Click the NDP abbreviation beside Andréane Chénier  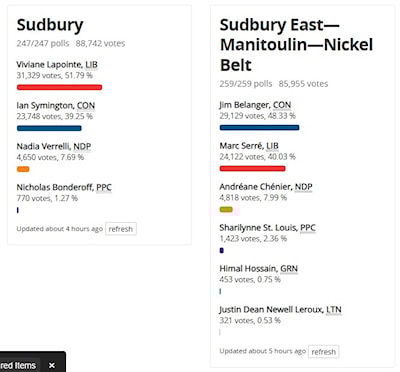click(x=303, y=187)
